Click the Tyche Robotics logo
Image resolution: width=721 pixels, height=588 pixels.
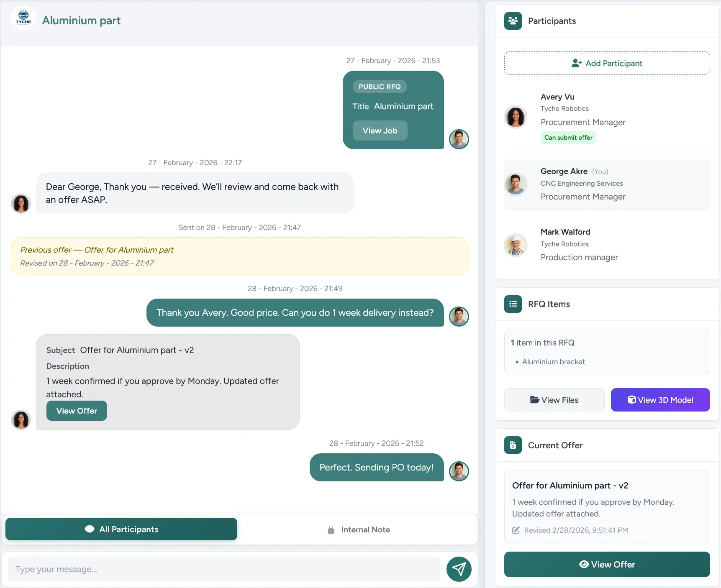23,18
